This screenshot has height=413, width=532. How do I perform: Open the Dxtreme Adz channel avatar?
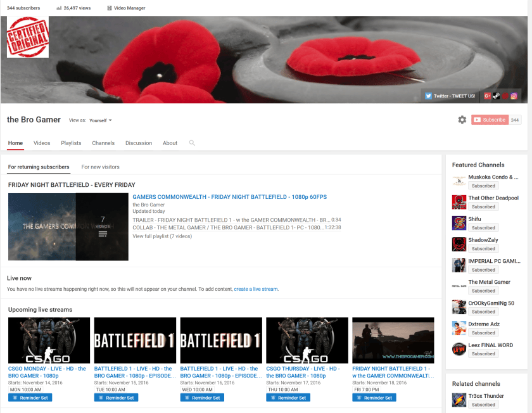pyautogui.click(x=459, y=328)
